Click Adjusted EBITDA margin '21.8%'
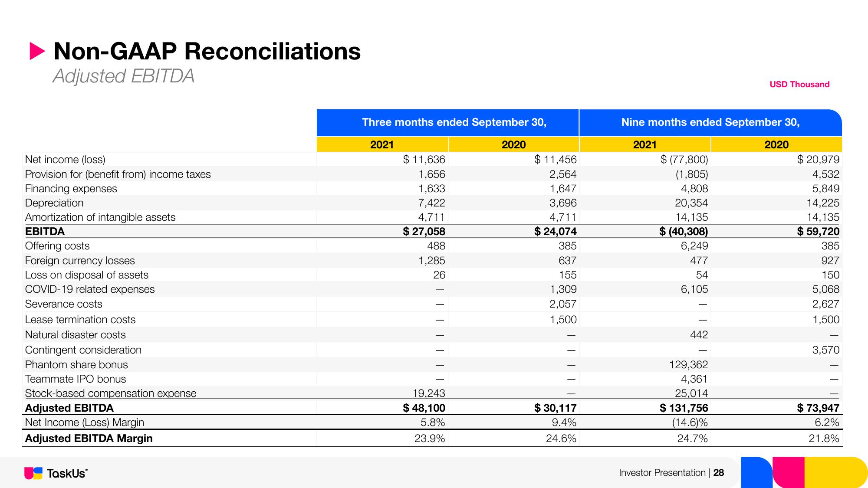 (x=824, y=439)
